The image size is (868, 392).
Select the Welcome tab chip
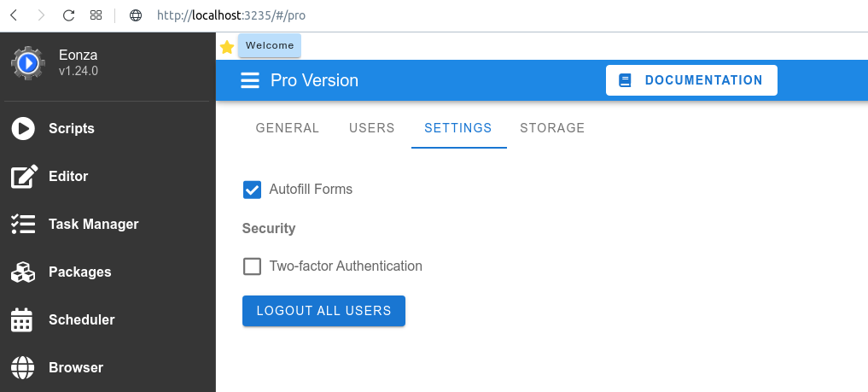[x=270, y=45]
